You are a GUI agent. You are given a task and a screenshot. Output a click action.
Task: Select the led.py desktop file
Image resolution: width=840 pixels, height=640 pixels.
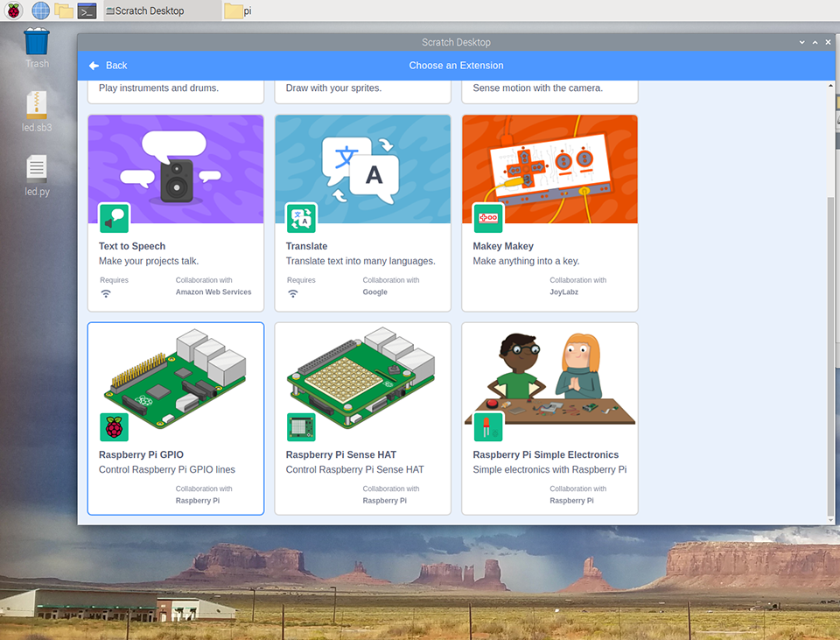(x=37, y=176)
